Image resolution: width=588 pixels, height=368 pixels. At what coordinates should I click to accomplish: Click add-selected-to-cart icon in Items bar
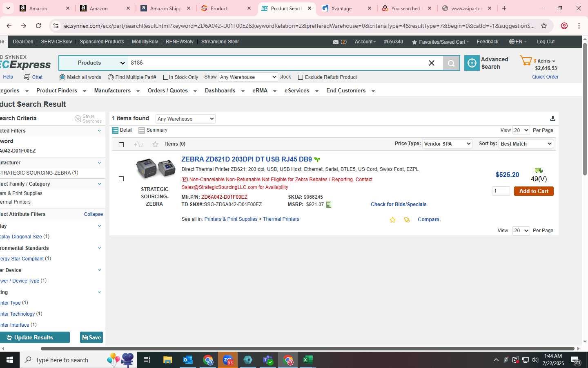tap(138, 144)
